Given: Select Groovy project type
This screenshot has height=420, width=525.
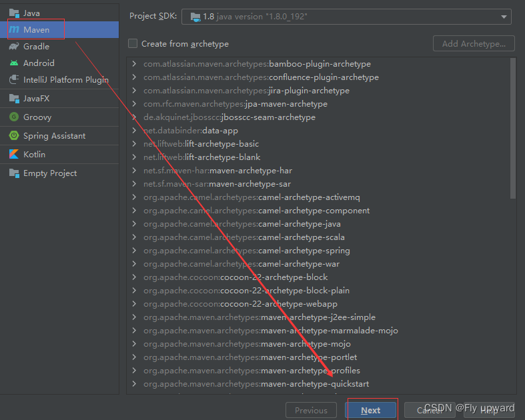Looking at the screenshot, I should tap(59, 117).
